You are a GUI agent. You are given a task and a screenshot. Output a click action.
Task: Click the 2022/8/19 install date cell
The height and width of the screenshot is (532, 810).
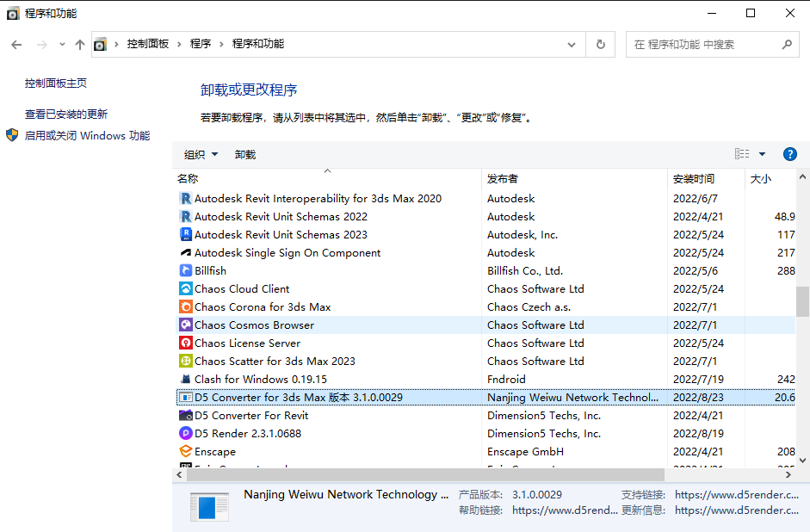pos(698,433)
